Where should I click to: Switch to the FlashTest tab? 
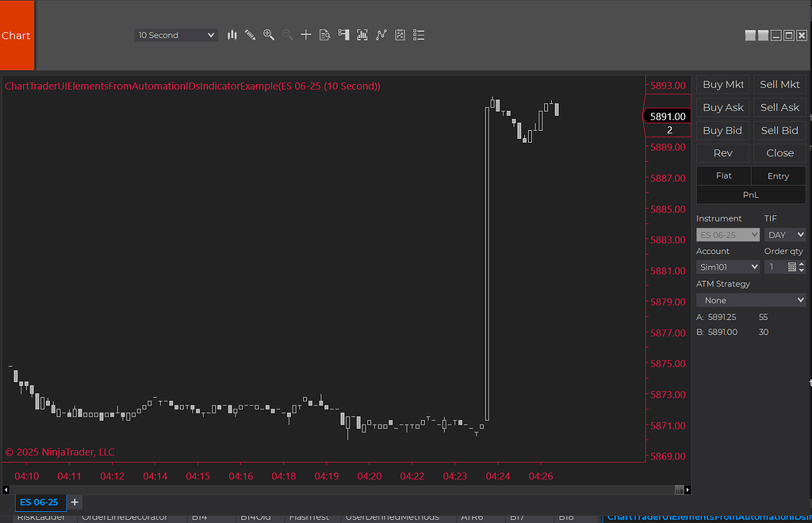309,516
